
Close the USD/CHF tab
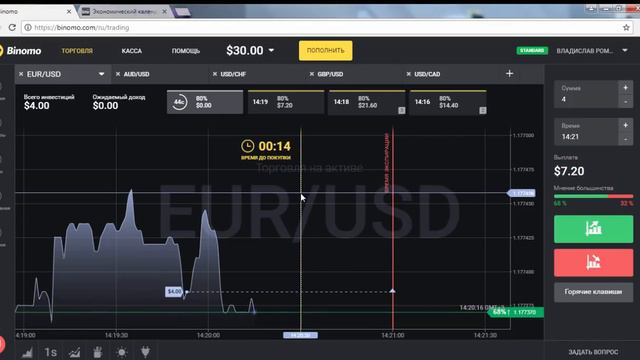(215, 74)
